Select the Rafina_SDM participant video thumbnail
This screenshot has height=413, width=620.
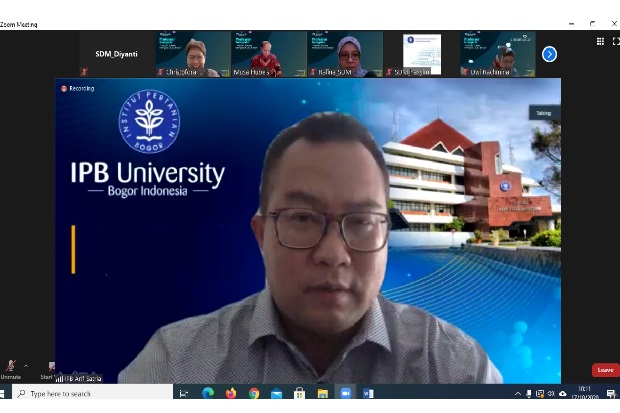pos(345,54)
